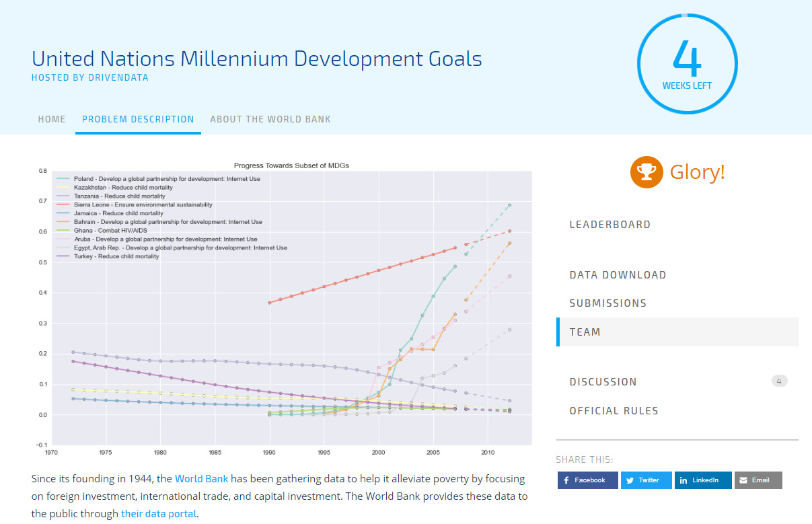
Task: Share via Twitter button
Action: tap(646, 480)
